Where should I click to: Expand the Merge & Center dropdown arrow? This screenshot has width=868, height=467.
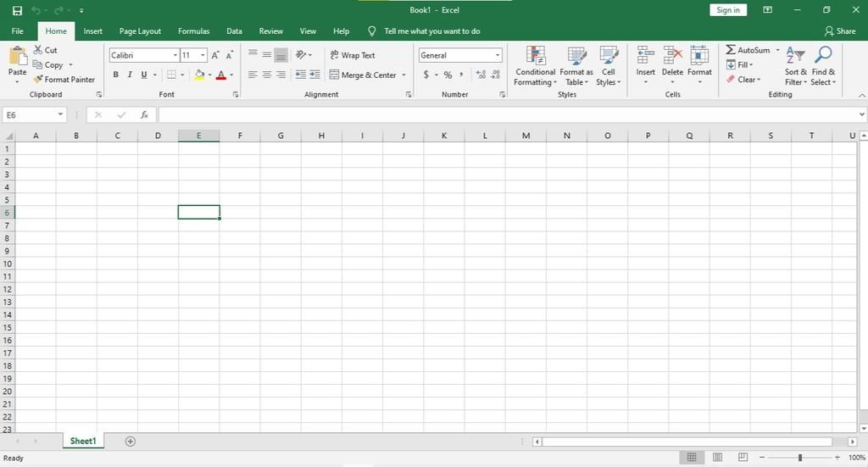pos(403,75)
